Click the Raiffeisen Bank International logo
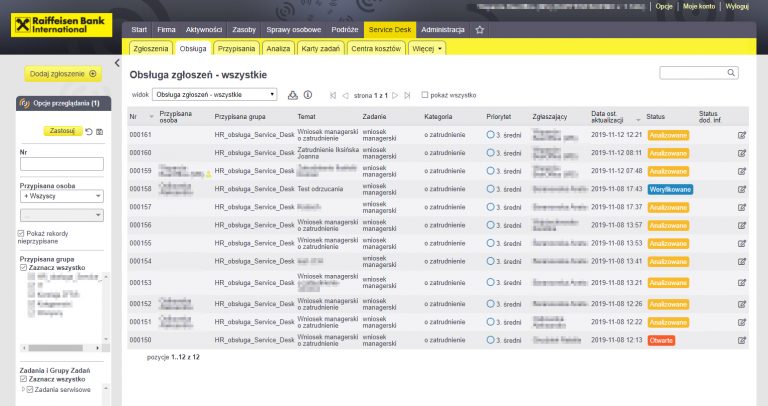This screenshot has height=406, width=768. click(x=61, y=25)
